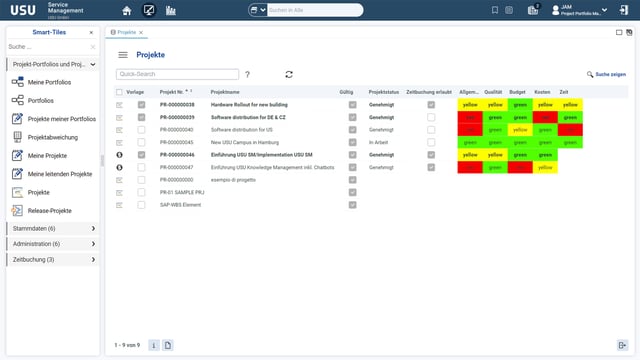Sort by Projektname column
The height and width of the screenshot is (360, 640).
coord(225,92)
